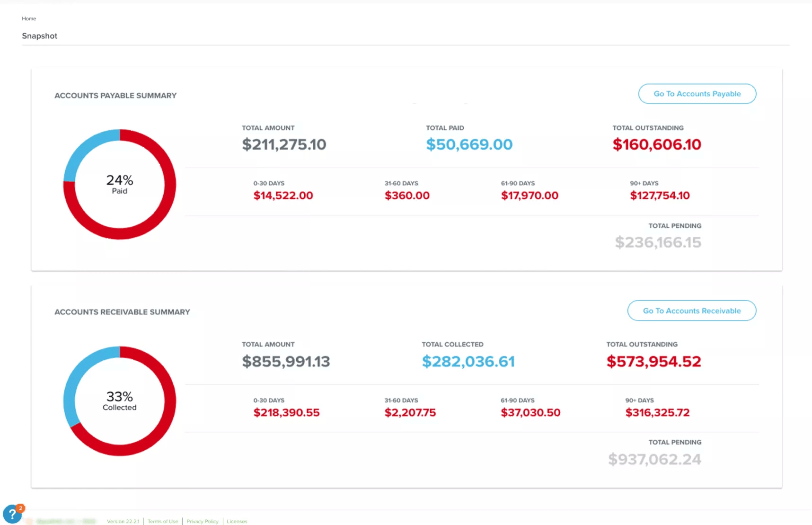This screenshot has height=525, width=812.
Task: Click payable Total Outstanding $160,606.10
Action: click(656, 144)
